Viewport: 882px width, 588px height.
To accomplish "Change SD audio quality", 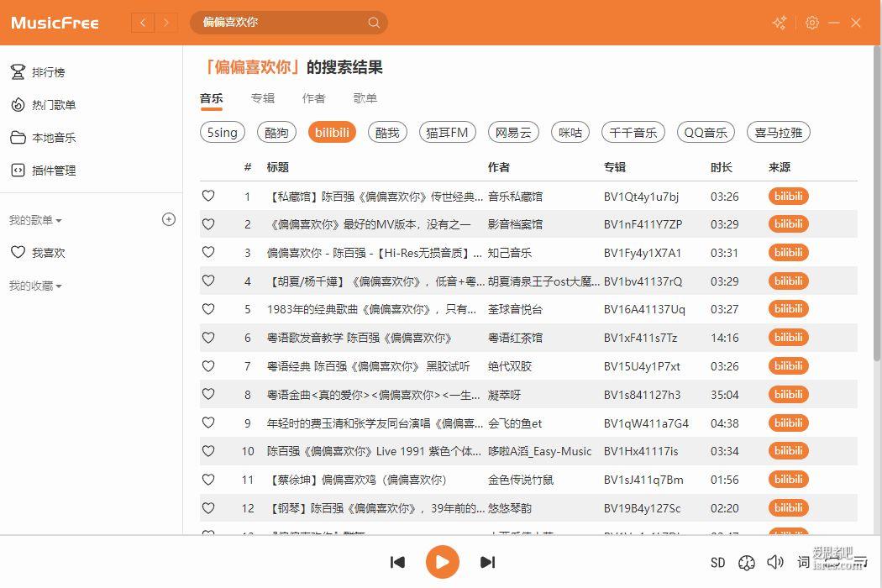I will coord(717,563).
